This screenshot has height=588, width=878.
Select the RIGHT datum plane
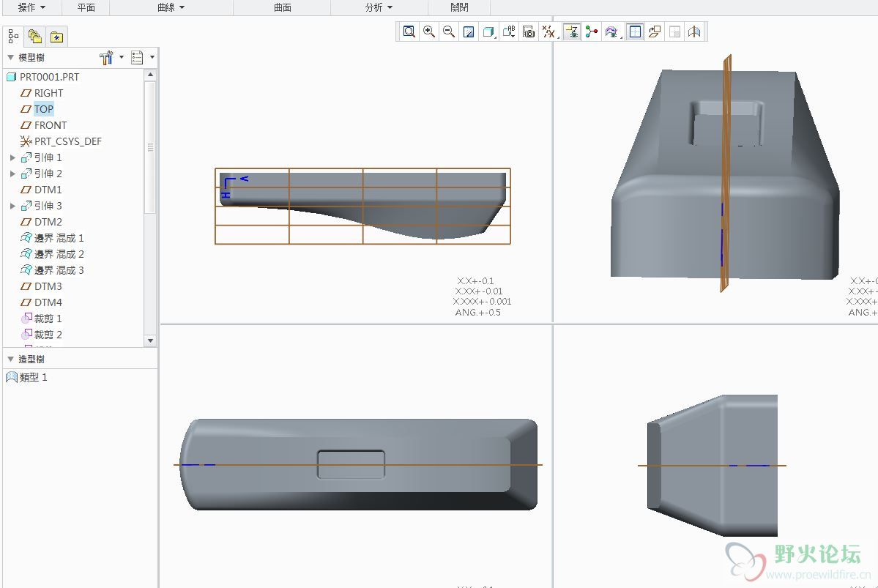coord(42,93)
